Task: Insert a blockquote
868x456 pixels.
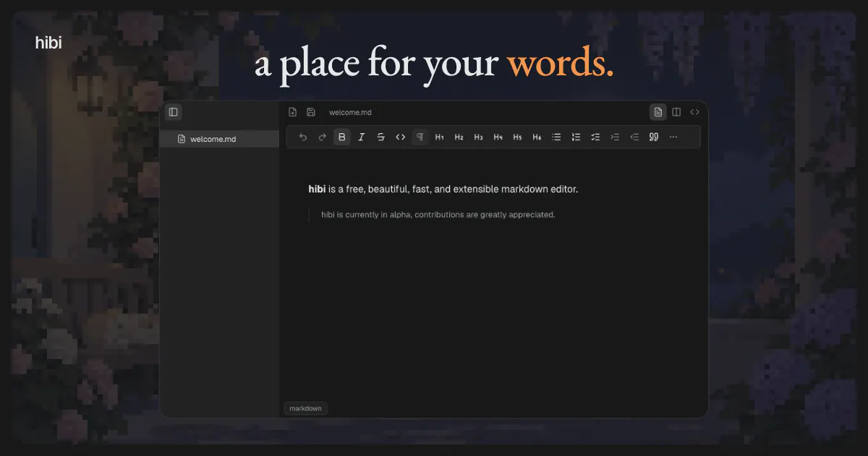Action: [654, 137]
